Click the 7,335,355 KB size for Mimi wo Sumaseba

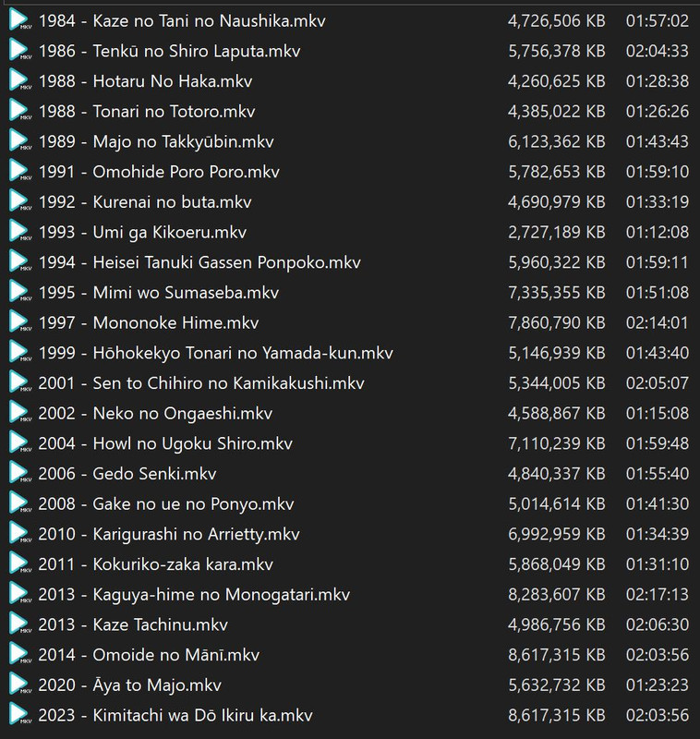coord(556,293)
